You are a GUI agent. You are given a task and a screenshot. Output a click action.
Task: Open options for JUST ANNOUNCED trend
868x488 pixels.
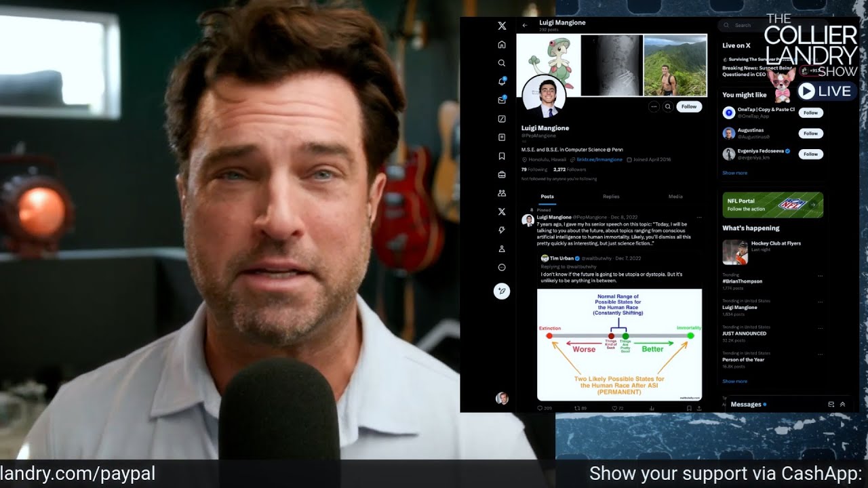coord(821,327)
